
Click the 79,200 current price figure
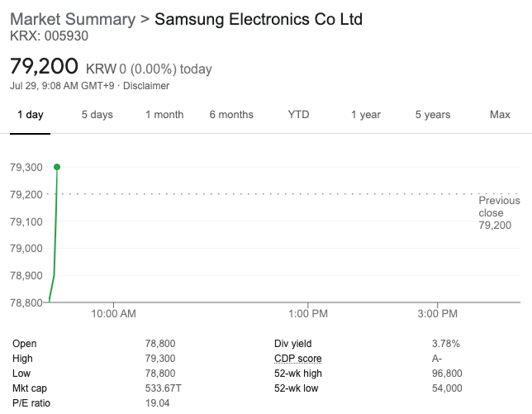(44, 66)
